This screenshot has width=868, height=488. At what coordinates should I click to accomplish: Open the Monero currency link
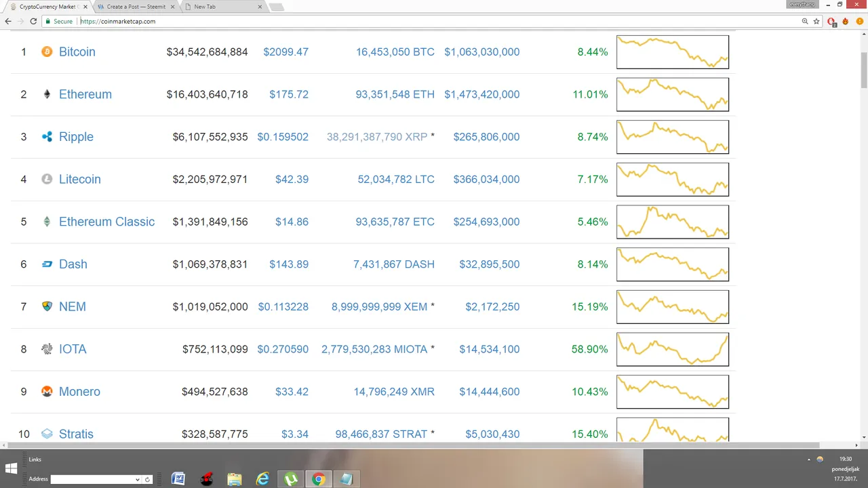coord(79,392)
